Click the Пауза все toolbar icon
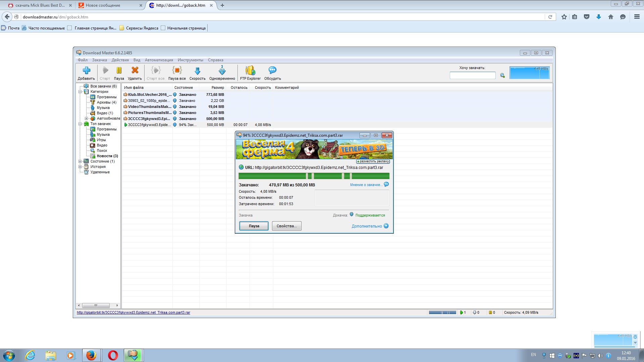 (x=177, y=70)
